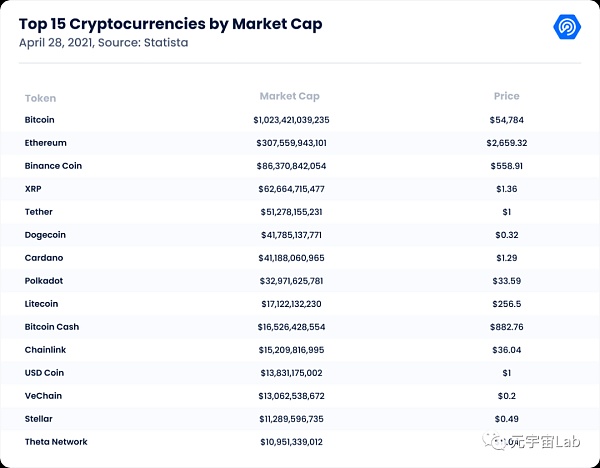
Task: Click the blue hexagon logo icon
Action: tap(567, 27)
